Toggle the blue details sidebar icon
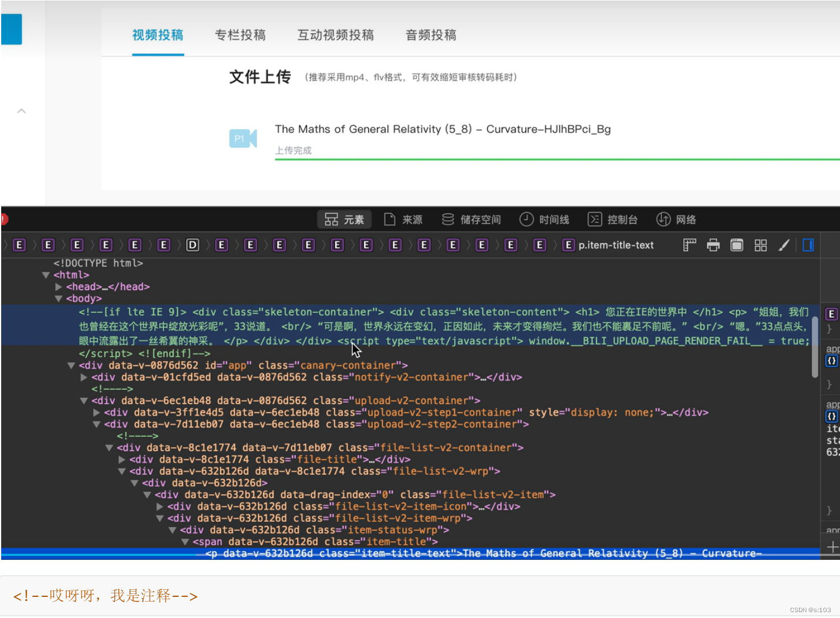Image resolution: width=840 pixels, height=618 pixels. (808, 245)
